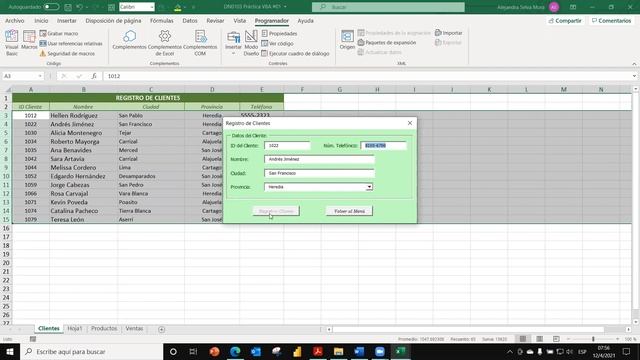The width and height of the screenshot is (640, 360).
Task: Select Page Layout view in status bar
Action: coord(539,339)
